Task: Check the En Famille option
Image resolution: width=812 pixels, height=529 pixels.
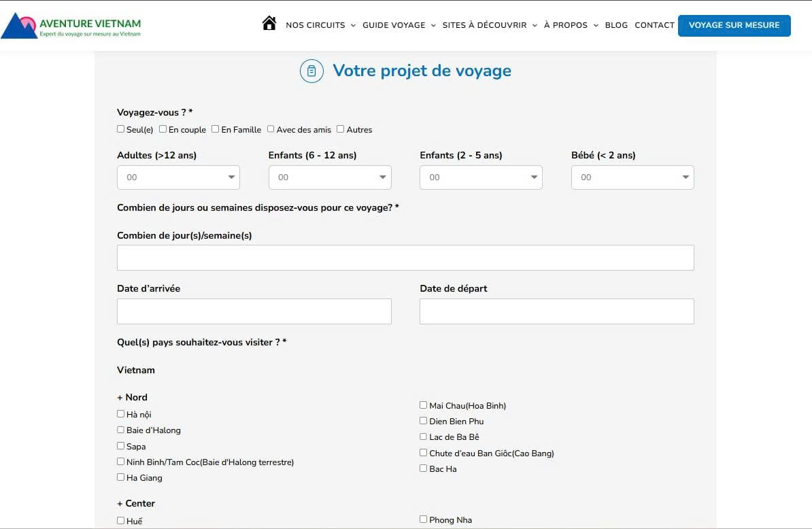Action: (216, 129)
